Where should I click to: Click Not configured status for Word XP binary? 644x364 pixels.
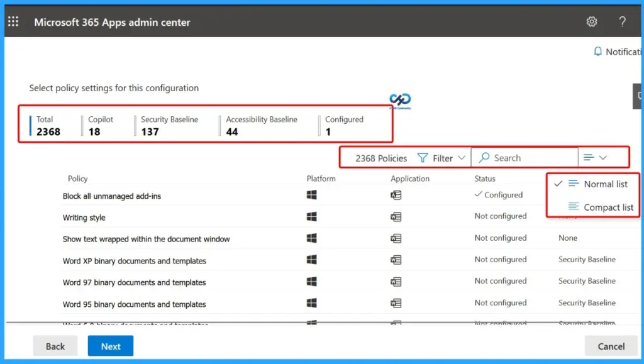[x=501, y=260]
